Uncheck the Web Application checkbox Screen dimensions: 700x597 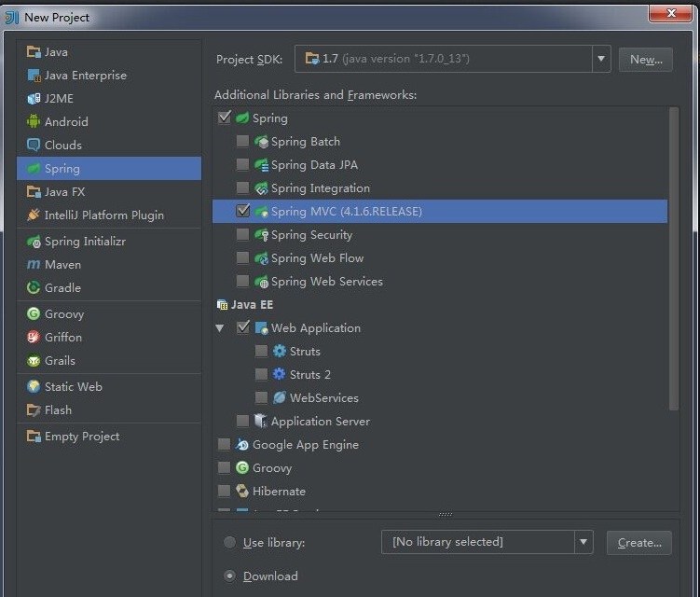point(243,327)
